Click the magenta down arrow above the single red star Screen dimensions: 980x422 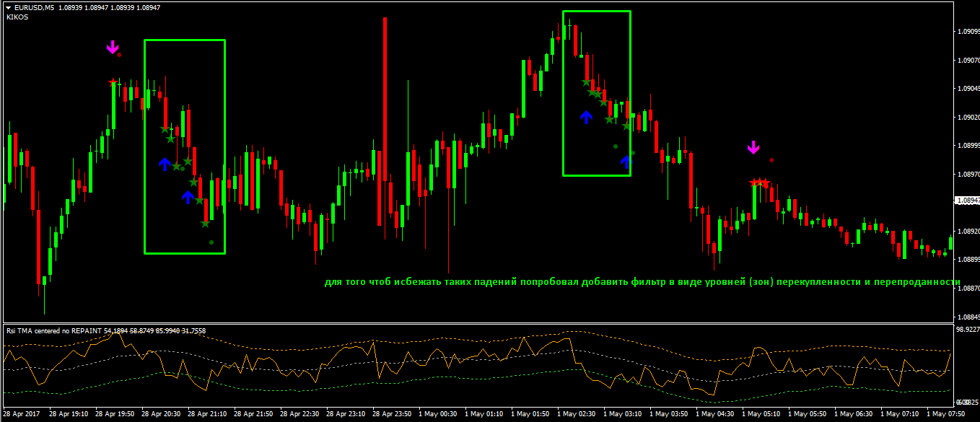coord(112,48)
